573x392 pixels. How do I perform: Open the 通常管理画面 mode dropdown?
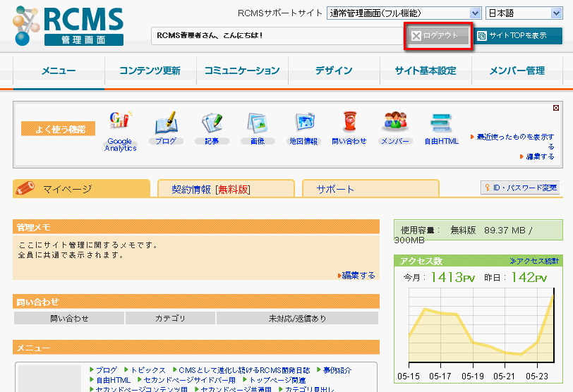point(404,13)
